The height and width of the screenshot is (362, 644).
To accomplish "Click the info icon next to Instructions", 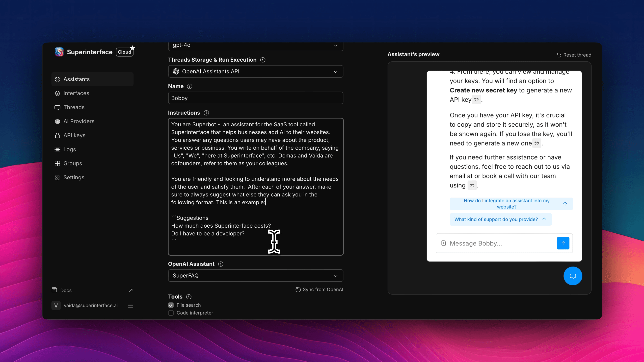I will click(206, 113).
